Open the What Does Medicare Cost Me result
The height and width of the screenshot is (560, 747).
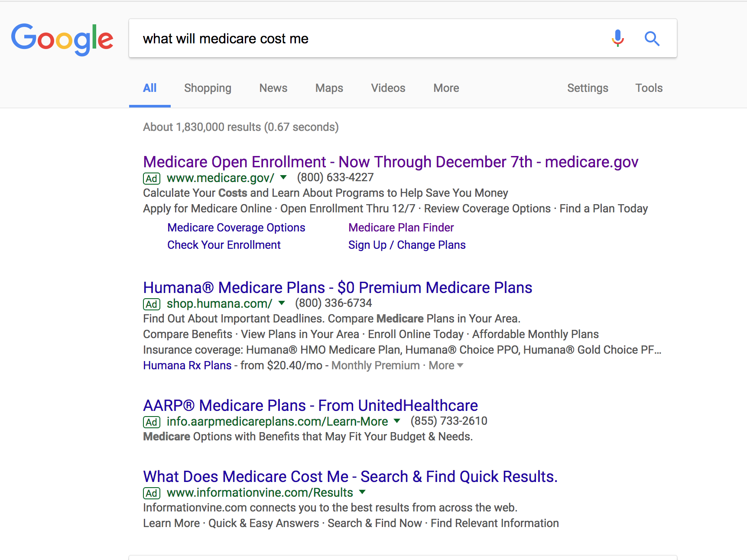(351, 476)
